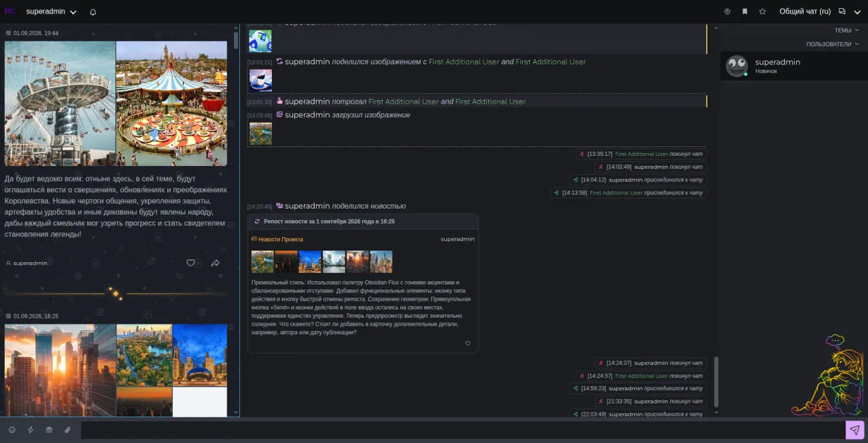Open the thumbnail in the 13:01:21 shared image message
868x443 pixels.
(260, 81)
